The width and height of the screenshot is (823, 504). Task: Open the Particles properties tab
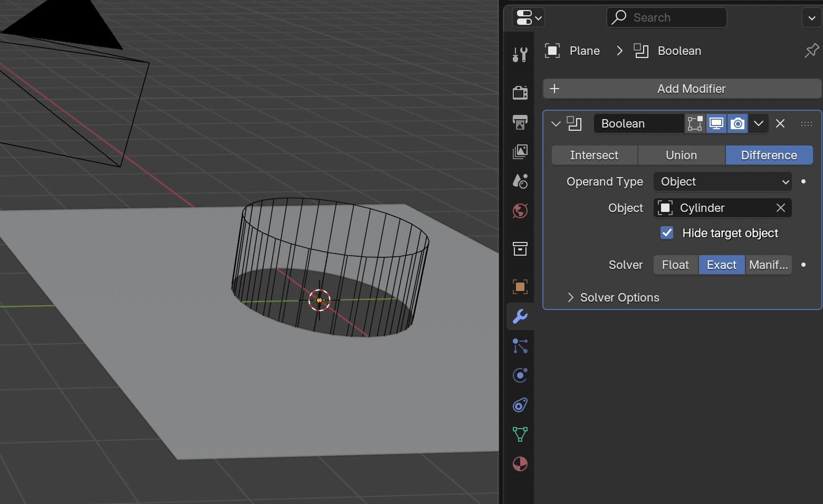pos(520,346)
